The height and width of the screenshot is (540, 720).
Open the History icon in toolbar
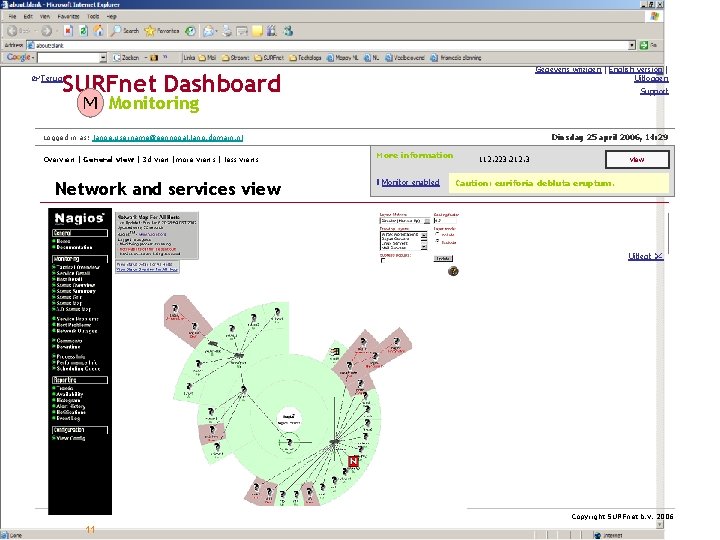tap(190, 31)
